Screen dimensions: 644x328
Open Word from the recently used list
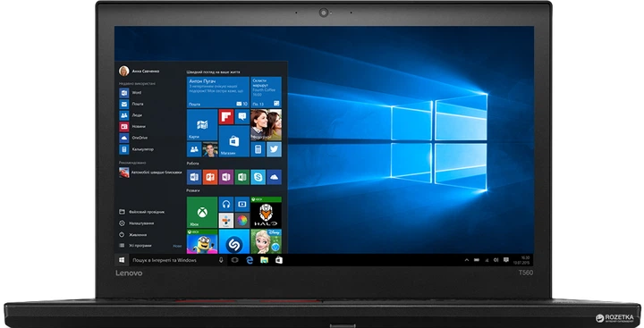coord(137,93)
